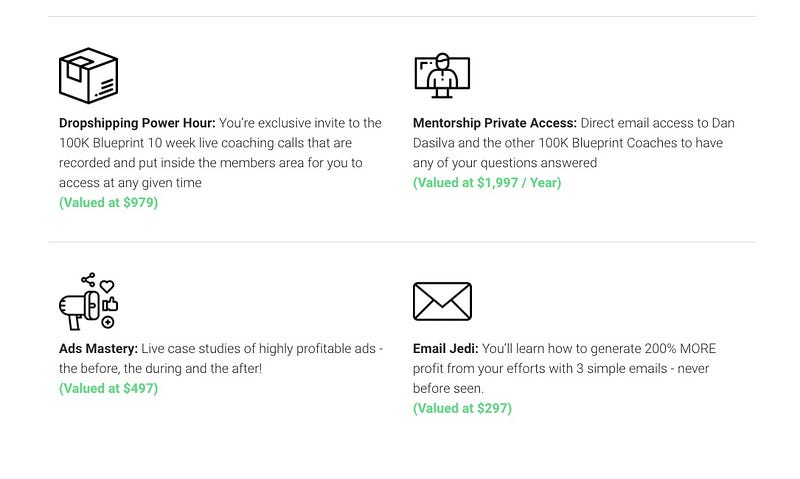800x479 pixels.
Task: Click the envelope email icon
Action: tap(441, 301)
